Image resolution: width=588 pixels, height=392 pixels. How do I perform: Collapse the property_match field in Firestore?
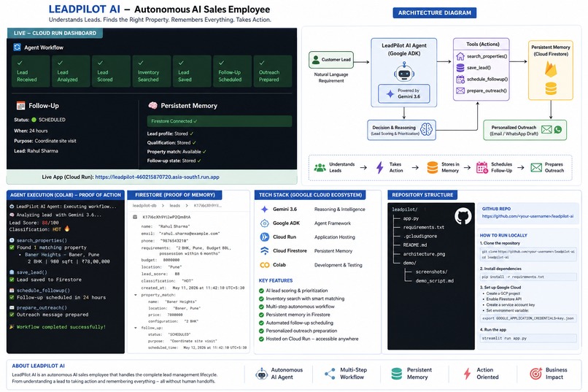coord(136,295)
